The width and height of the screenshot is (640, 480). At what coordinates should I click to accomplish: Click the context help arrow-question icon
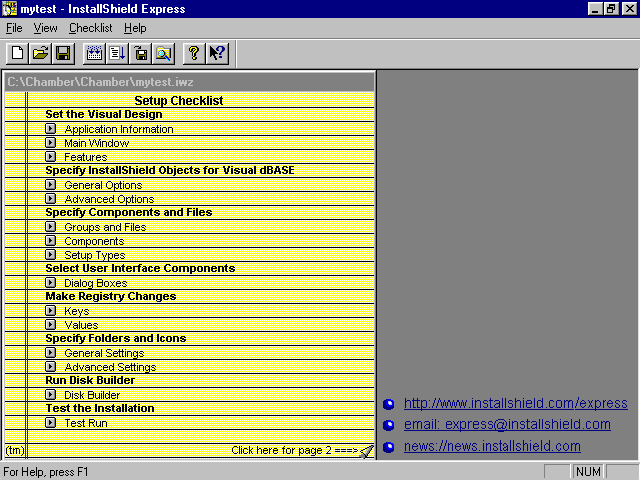coord(217,53)
